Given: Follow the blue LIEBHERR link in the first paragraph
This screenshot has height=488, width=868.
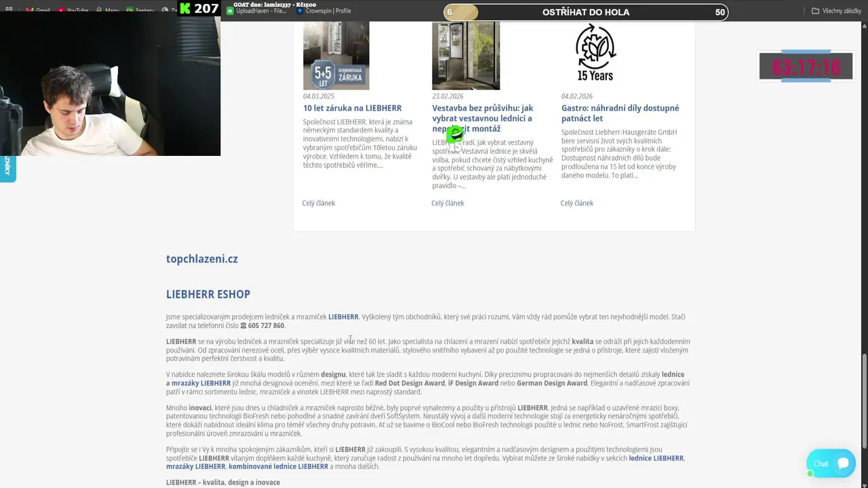Looking at the screenshot, I should (x=343, y=317).
